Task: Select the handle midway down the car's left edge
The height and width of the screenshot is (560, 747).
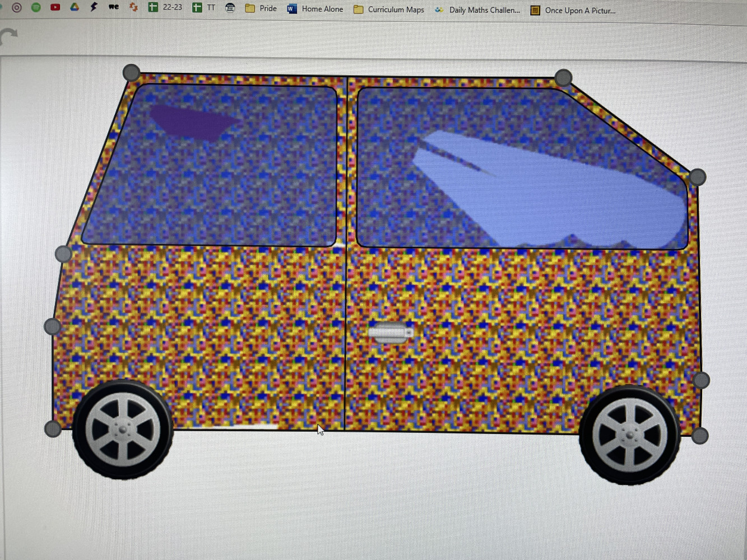Action: (x=52, y=326)
